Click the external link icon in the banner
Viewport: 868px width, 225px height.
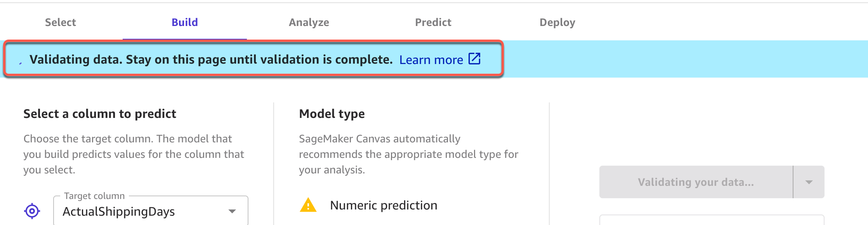tap(474, 59)
